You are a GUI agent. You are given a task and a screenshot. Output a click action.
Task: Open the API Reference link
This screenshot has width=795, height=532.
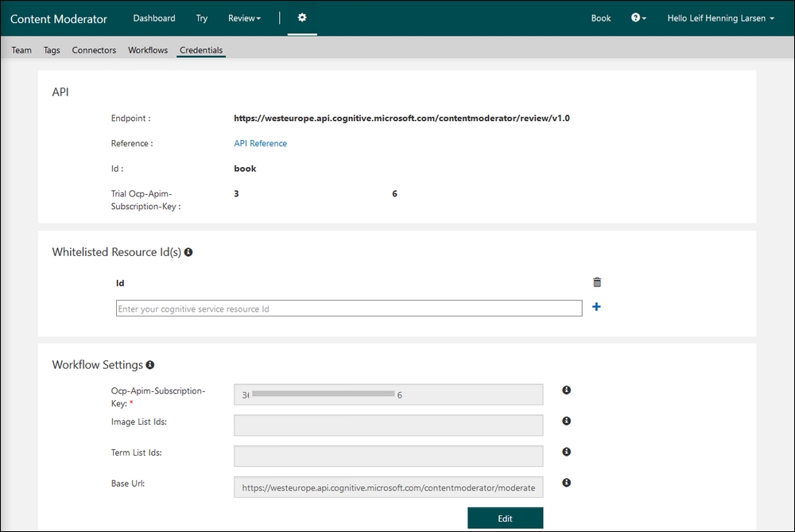coord(260,144)
